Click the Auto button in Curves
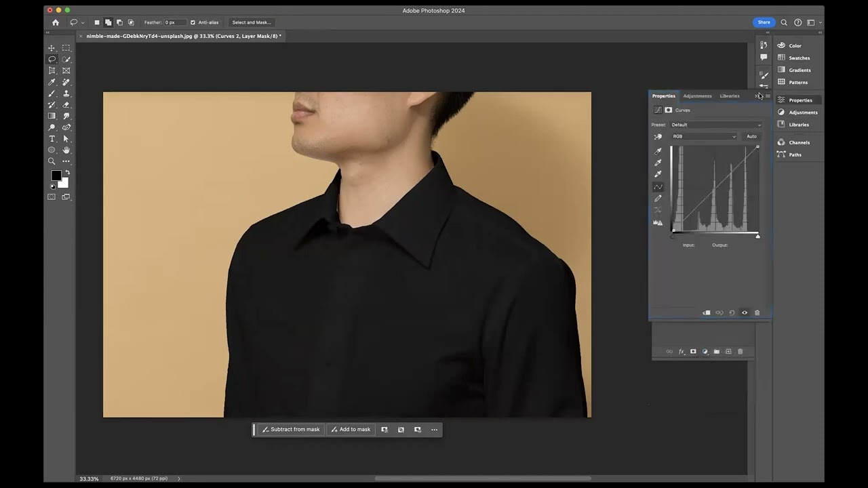This screenshot has width=868, height=488. [751, 136]
